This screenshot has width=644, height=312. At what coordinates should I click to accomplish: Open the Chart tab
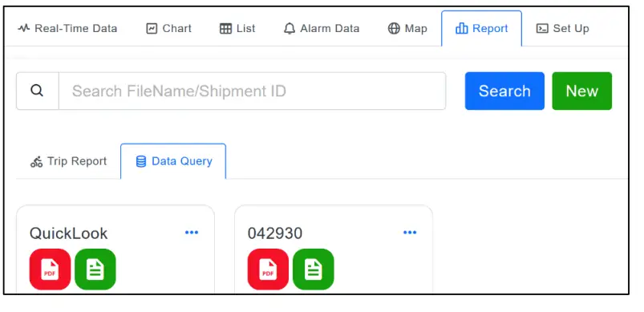[x=168, y=29]
